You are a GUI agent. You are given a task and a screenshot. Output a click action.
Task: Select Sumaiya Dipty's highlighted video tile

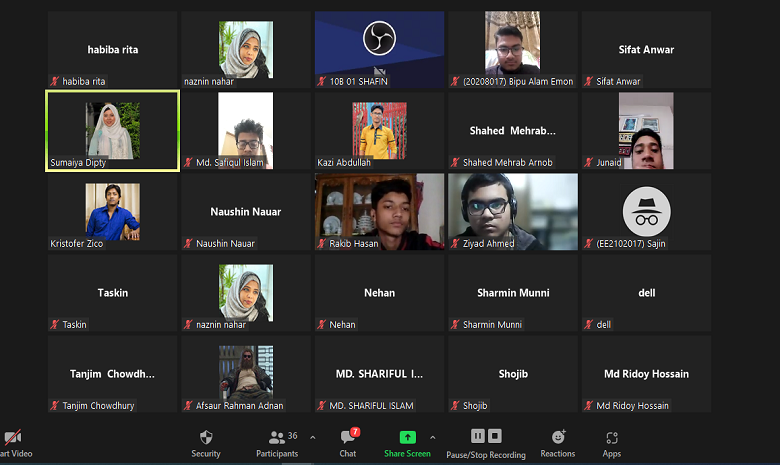(113, 130)
